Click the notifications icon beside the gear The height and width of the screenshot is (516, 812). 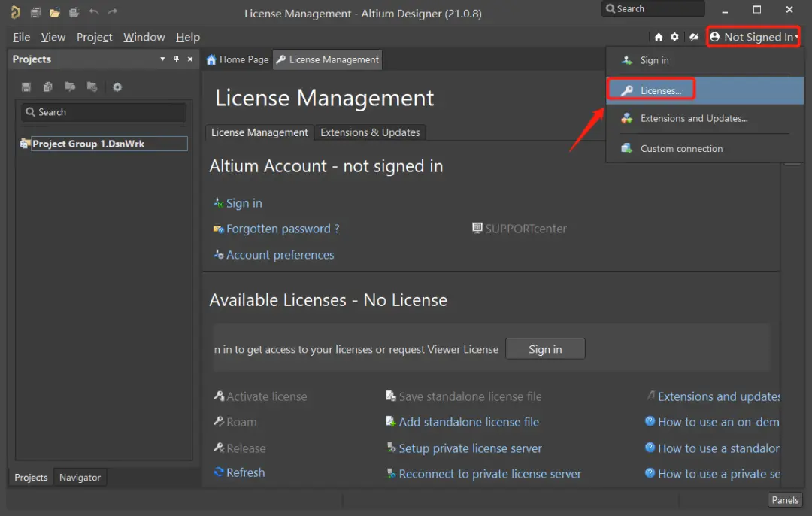[693, 37]
